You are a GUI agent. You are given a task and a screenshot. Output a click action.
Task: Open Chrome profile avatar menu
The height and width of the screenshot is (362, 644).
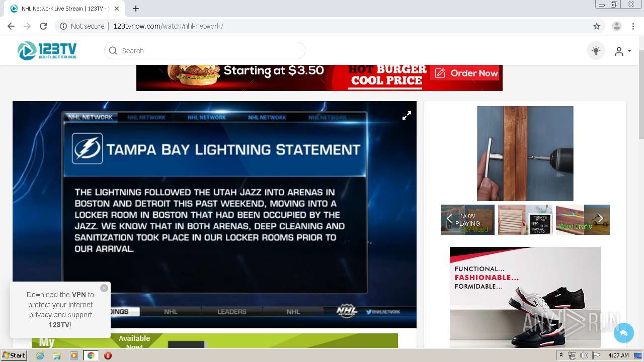(x=617, y=26)
